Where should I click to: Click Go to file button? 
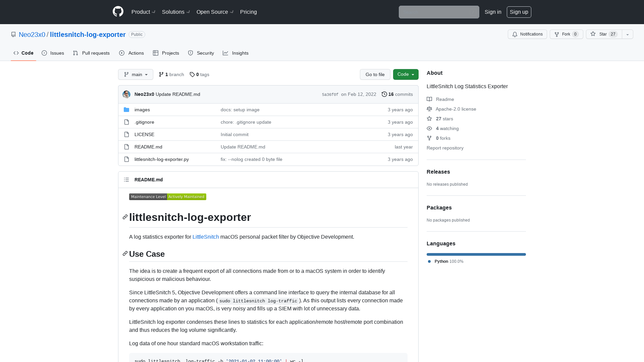click(375, 74)
